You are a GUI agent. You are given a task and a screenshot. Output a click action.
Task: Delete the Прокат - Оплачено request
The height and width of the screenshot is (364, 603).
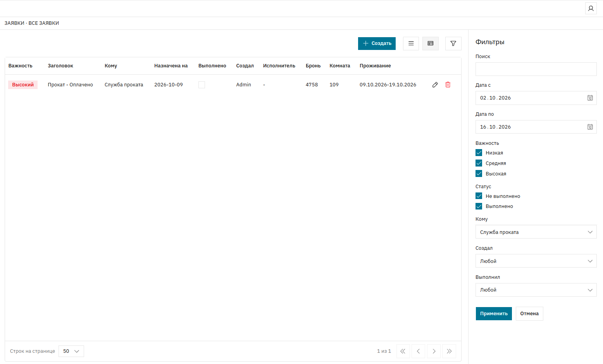pos(448,85)
